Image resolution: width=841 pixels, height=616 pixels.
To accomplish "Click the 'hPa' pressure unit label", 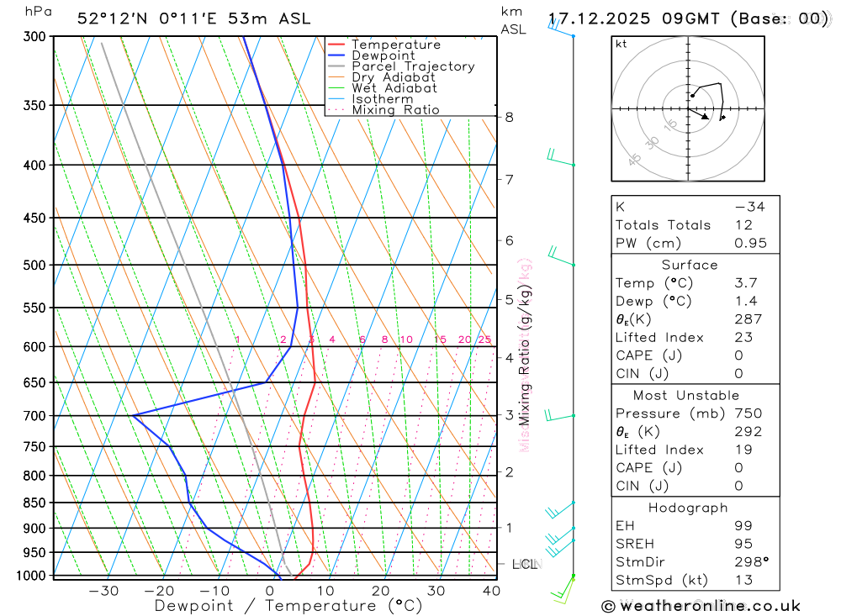I will 38,12.
